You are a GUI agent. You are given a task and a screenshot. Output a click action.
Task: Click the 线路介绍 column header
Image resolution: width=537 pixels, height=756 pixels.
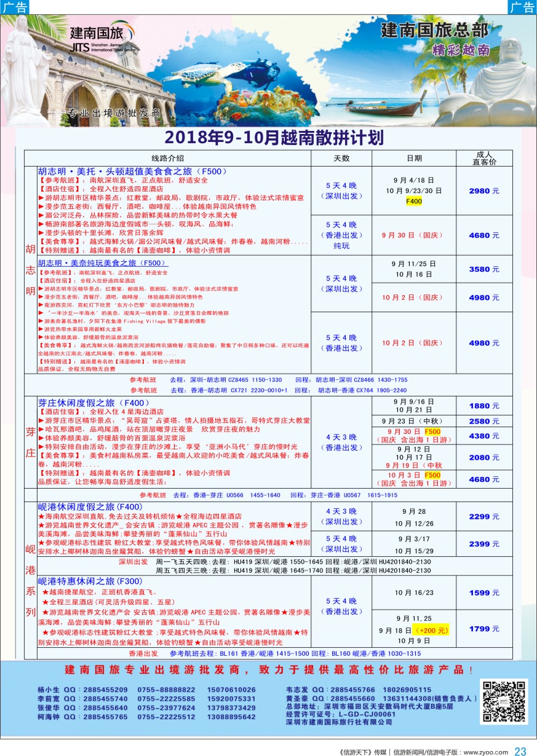(x=167, y=158)
